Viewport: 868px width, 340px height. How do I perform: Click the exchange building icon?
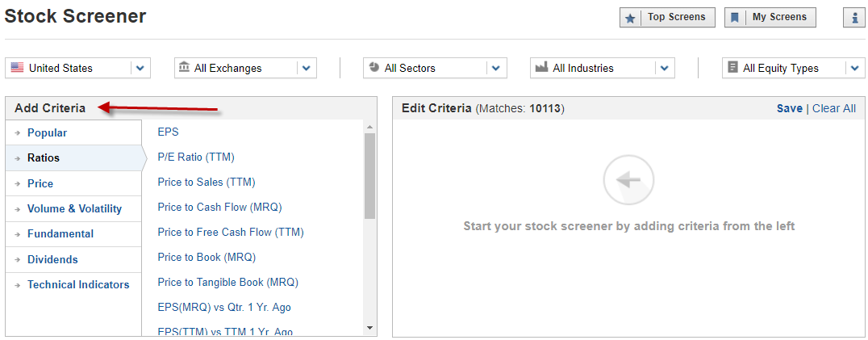pyautogui.click(x=185, y=68)
